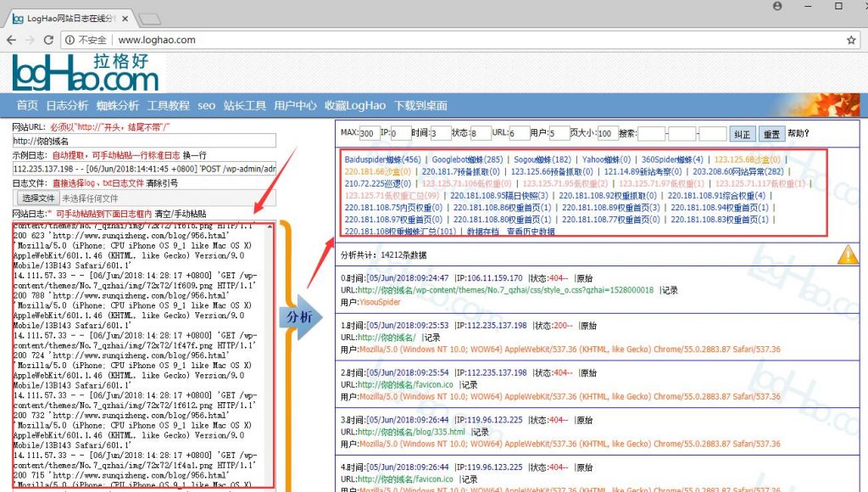This screenshot has height=492, width=868.
Task: Click the LogHao.com site logo
Action: (86, 73)
